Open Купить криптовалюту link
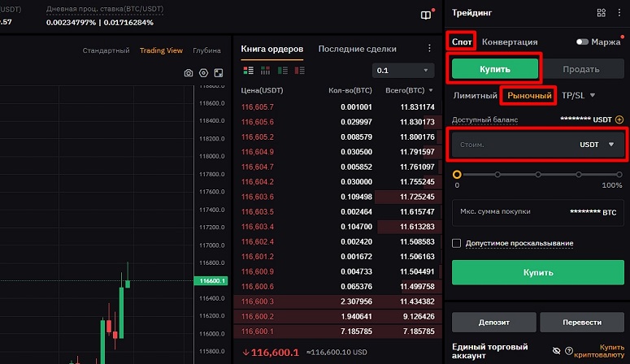Image resolution: width=630 pixels, height=364 pixels. point(599,351)
